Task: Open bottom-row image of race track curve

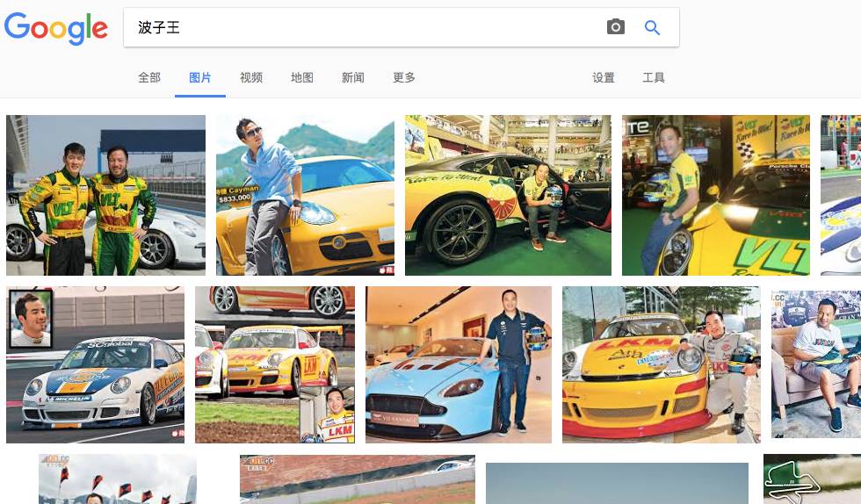Action: click(358, 479)
